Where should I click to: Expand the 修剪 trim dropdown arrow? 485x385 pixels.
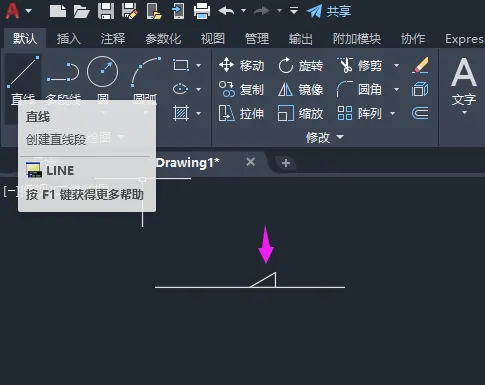click(396, 65)
